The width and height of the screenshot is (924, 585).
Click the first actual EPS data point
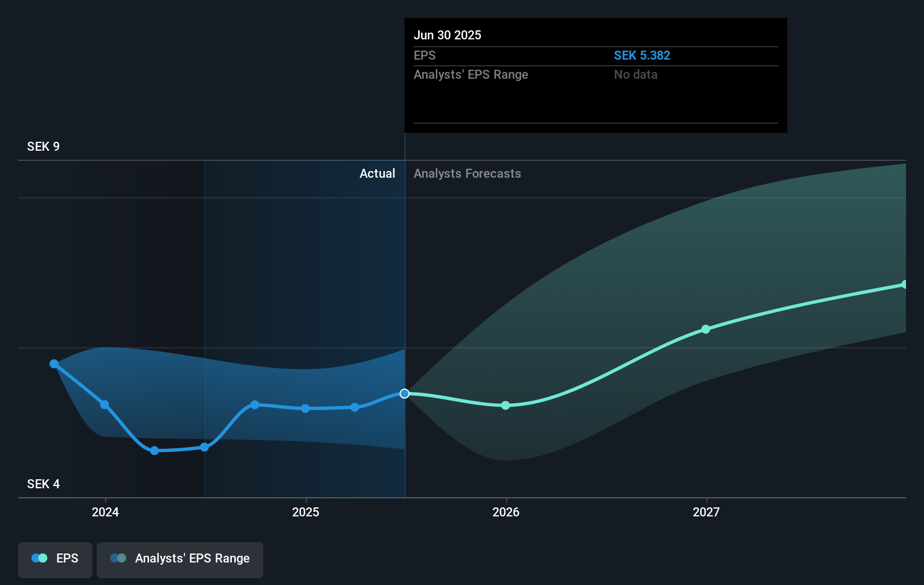click(x=53, y=364)
